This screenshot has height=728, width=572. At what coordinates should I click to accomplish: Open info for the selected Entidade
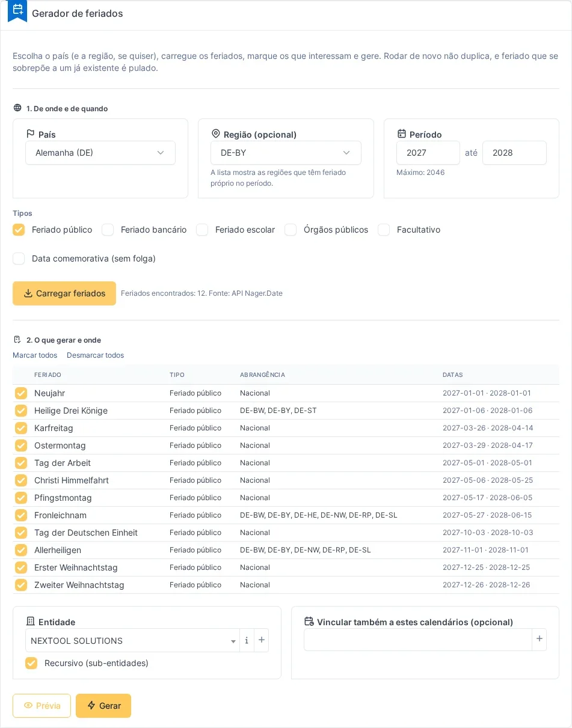coord(247,640)
